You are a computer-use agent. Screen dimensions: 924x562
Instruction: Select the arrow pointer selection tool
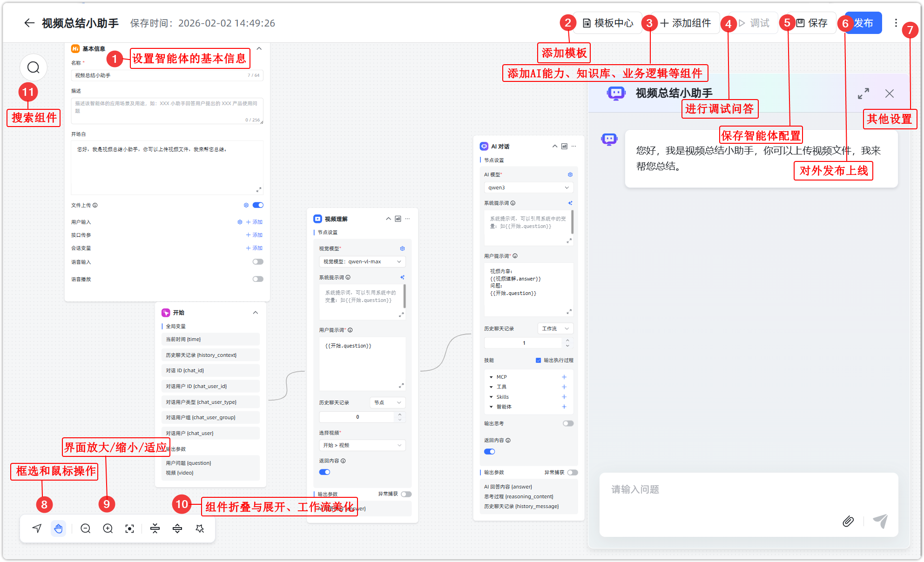coord(37,529)
